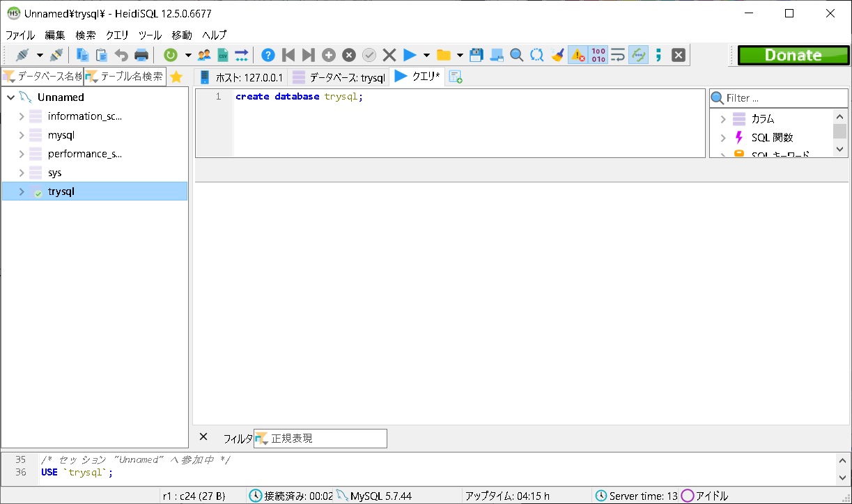This screenshot has height=504, width=852.
Task: Select the sys database in tree
Action: point(54,173)
